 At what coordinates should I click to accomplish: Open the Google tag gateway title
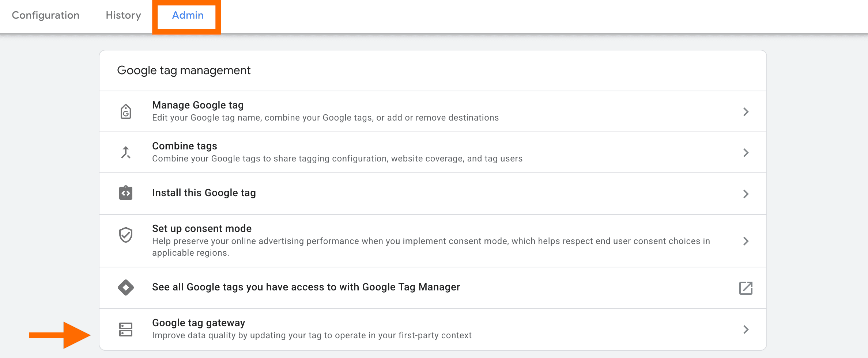coord(199,323)
